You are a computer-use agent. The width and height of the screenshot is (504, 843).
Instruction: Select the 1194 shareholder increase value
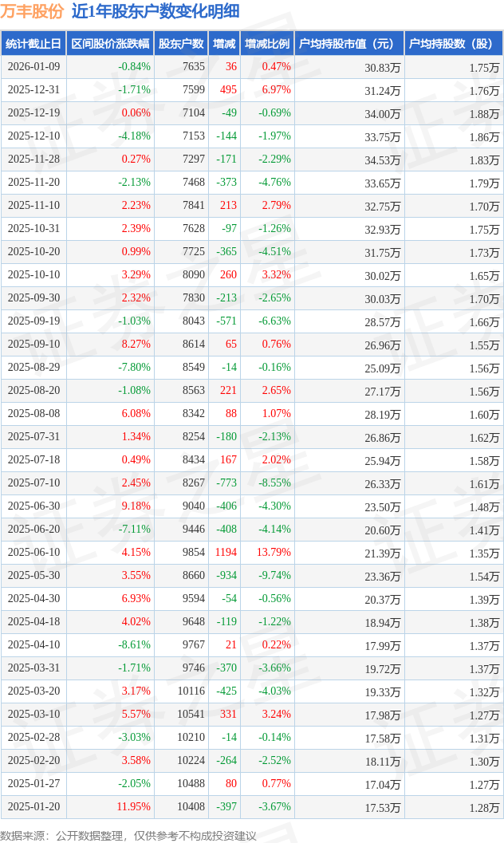click(226, 553)
